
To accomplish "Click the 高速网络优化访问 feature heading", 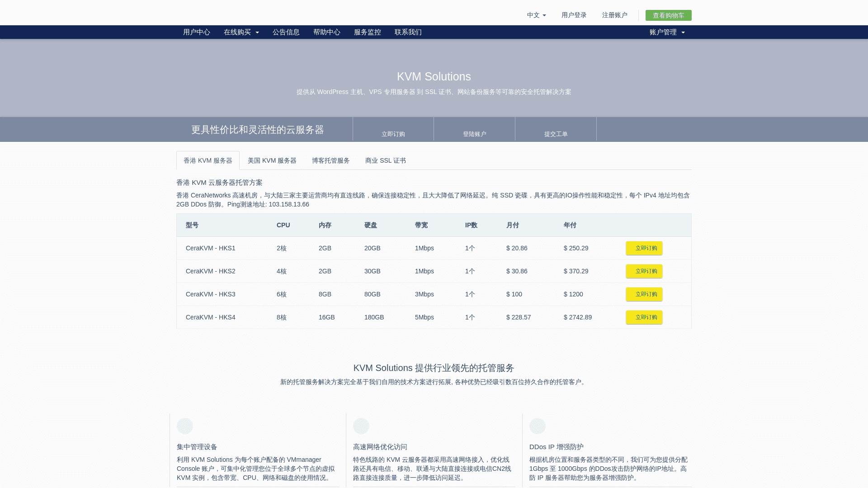I will 380,447.
